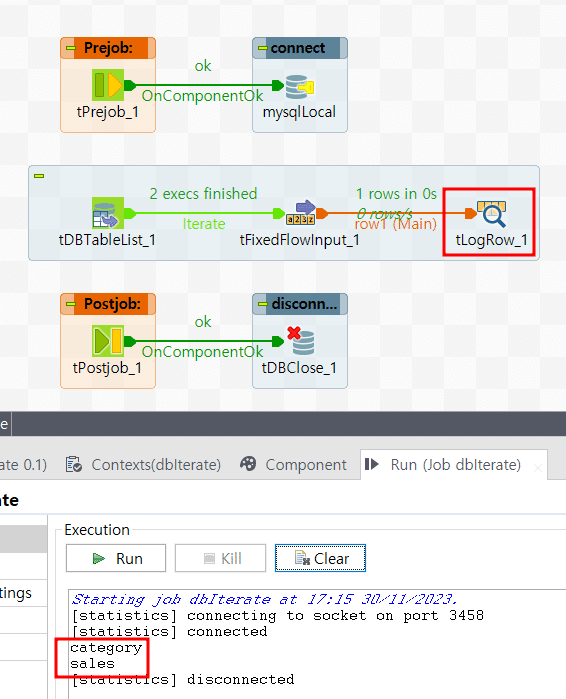The height and width of the screenshot is (699, 566).
Task: Select the Iterate link label
Action: [x=204, y=224]
